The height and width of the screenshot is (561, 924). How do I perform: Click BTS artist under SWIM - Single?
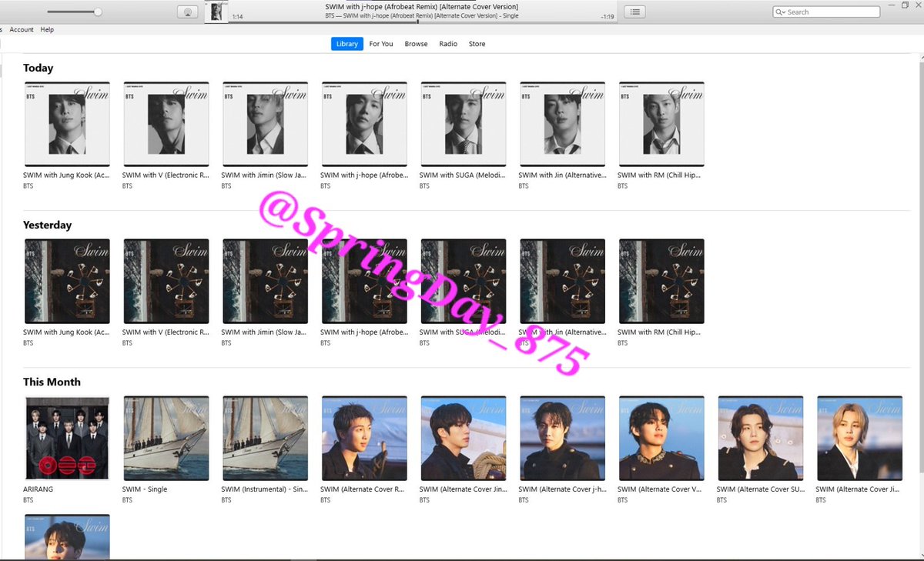coord(127,500)
